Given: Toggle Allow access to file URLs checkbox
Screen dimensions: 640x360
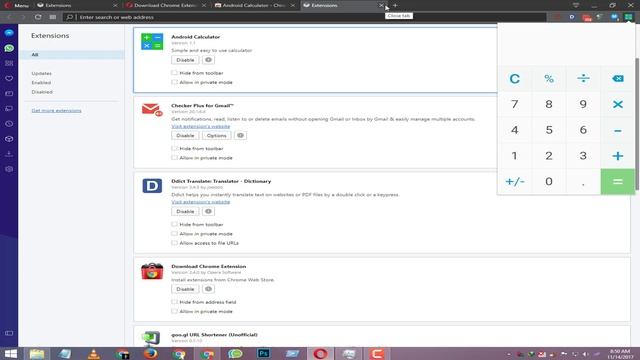Looking at the screenshot, I should pos(174,243).
